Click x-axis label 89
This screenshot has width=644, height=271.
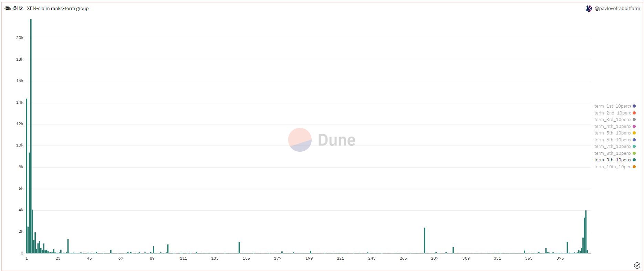pos(152,258)
